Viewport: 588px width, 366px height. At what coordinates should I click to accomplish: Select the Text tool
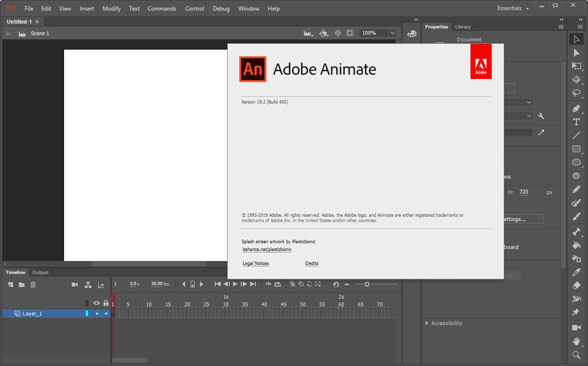click(x=576, y=122)
